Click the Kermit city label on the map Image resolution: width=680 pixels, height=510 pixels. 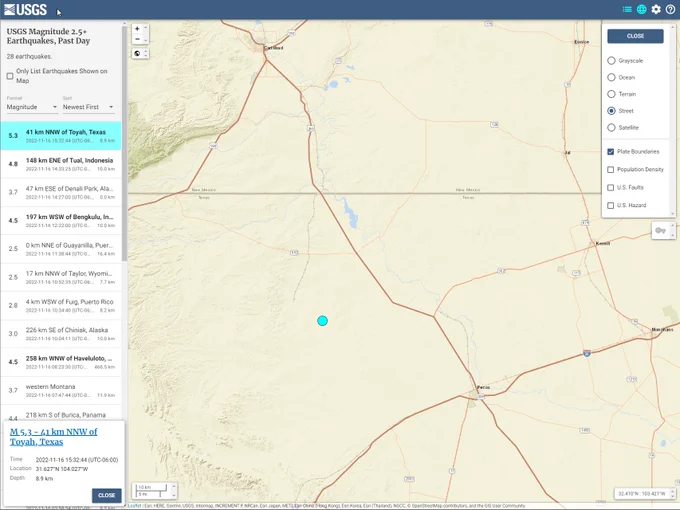(603, 243)
